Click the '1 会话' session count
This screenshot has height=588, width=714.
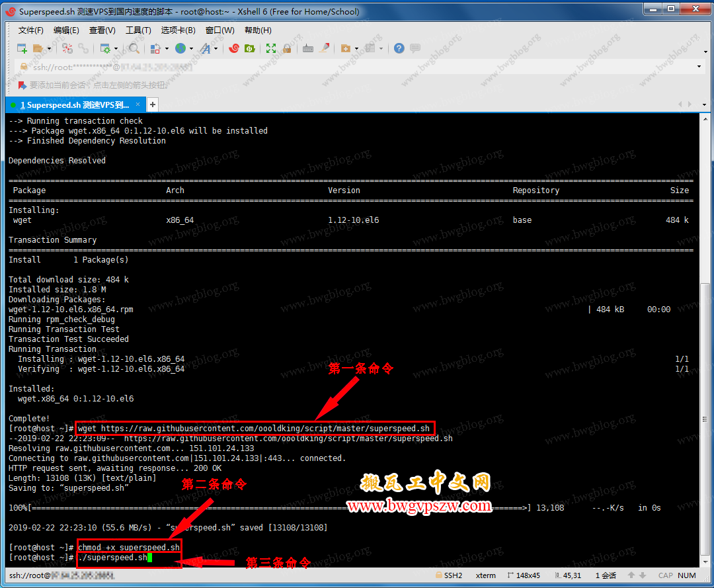click(606, 575)
